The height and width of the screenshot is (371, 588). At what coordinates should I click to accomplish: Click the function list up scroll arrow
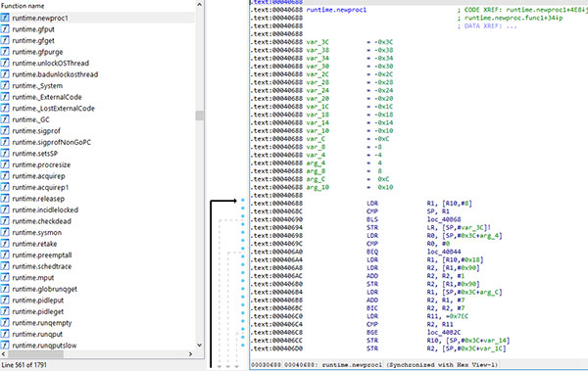point(200,5)
